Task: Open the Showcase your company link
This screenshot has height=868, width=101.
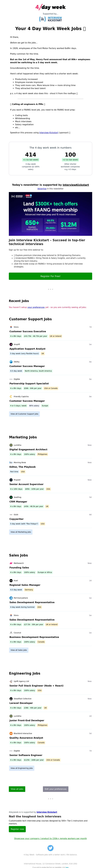Action: coord(50,838)
